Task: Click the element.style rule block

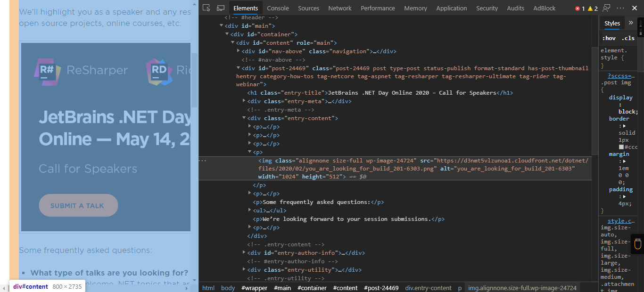Action: point(618,58)
